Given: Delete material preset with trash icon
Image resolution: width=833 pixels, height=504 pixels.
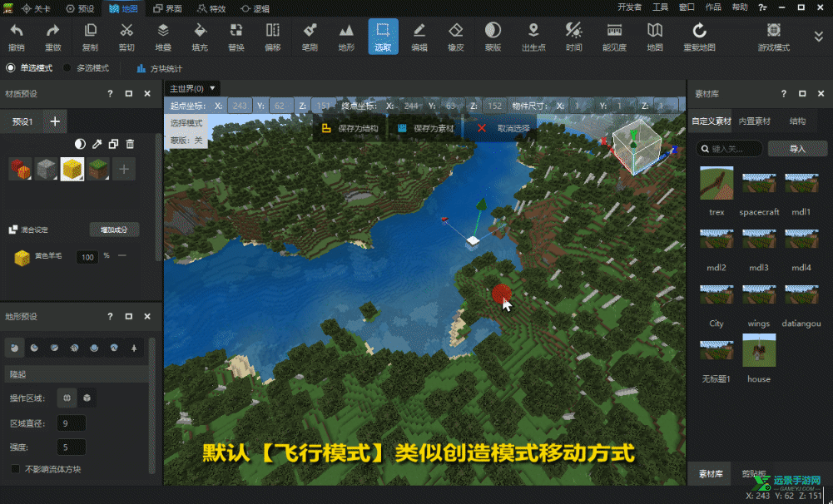Looking at the screenshot, I should (130, 144).
